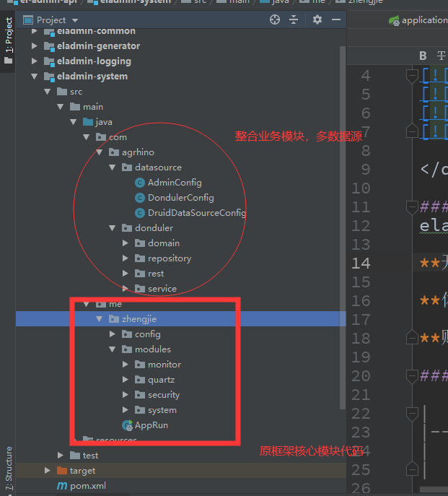This screenshot has height=496, width=448.
Task: Select the AppRun class
Action: (x=151, y=425)
